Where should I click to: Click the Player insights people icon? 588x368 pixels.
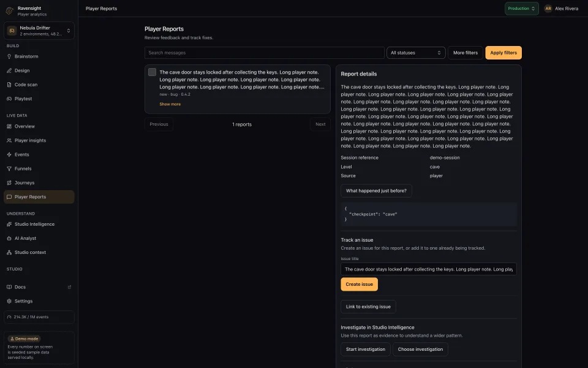point(9,140)
